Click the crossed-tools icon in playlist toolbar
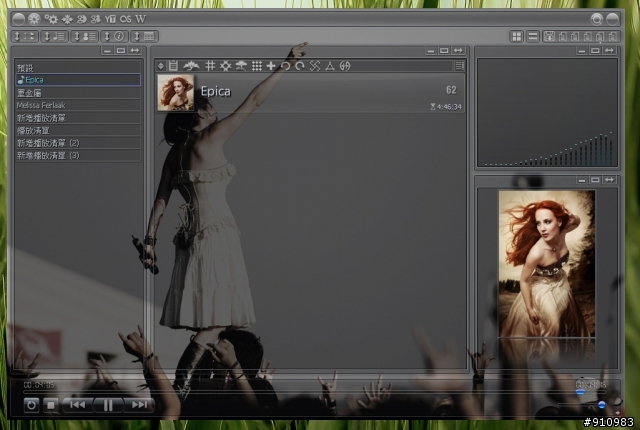 [315, 66]
